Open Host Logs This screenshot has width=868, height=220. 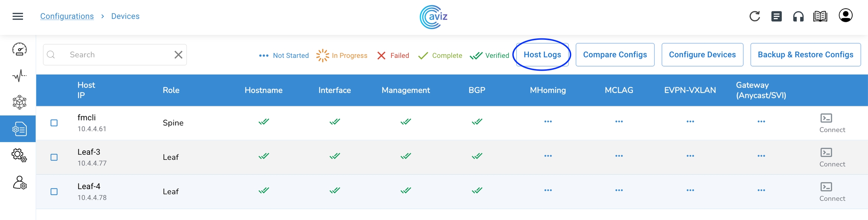click(x=542, y=55)
